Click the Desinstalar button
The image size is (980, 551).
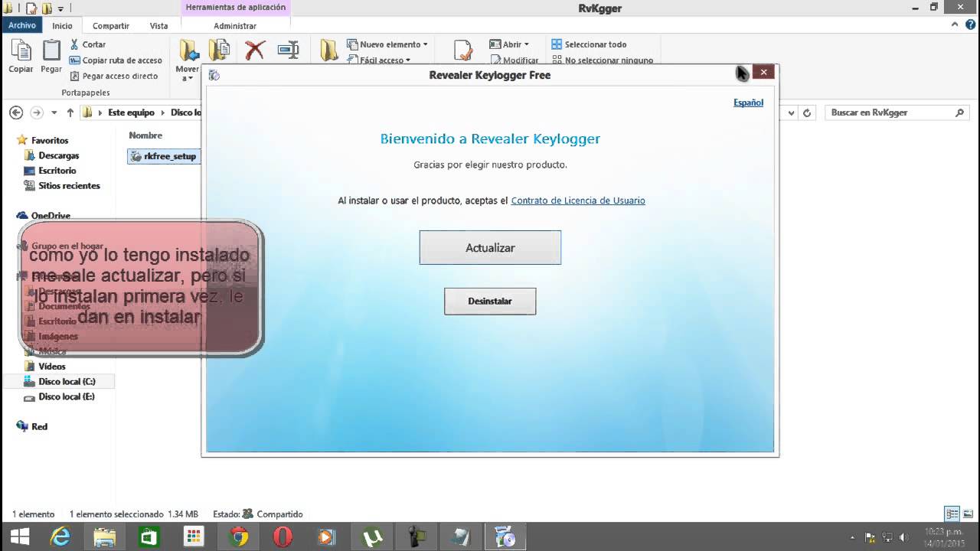490,301
